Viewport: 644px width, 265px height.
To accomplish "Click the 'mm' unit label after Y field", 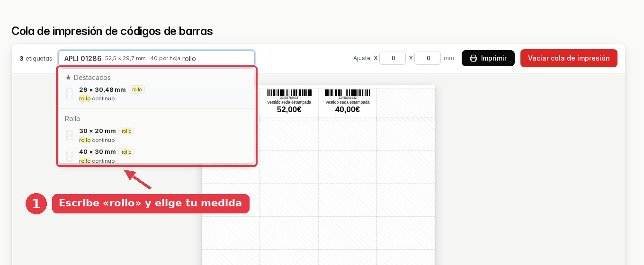I will click(449, 58).
